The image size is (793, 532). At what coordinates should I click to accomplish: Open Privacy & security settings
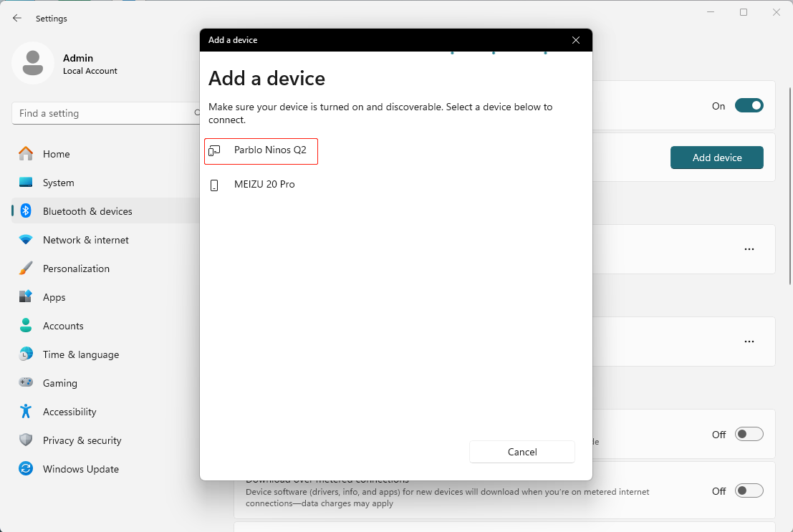coord(106,440)
